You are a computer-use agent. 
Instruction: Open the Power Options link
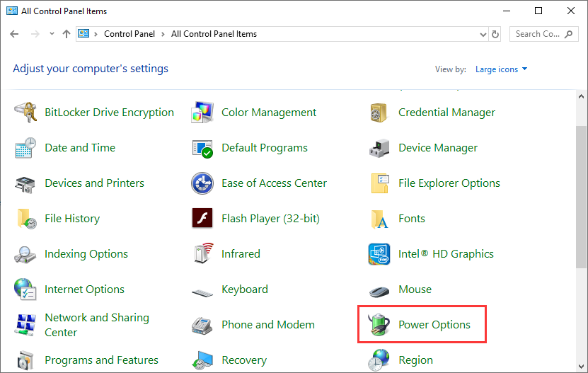click(x=434, y=325)
